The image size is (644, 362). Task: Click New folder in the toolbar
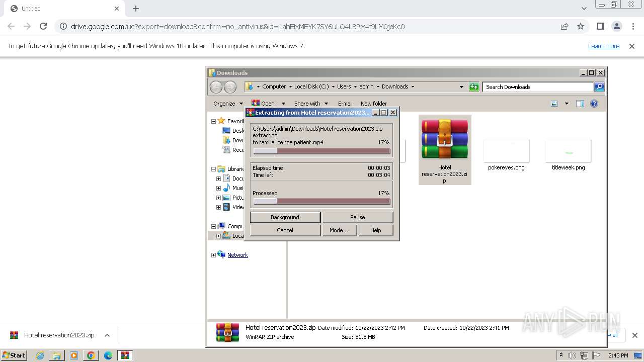374,104
